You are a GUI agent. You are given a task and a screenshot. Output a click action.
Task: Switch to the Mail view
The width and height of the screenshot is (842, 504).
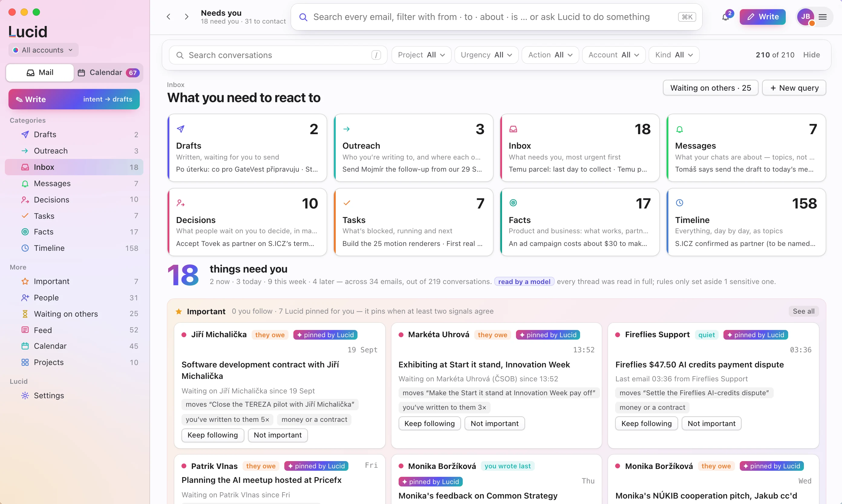click(40, 73)
